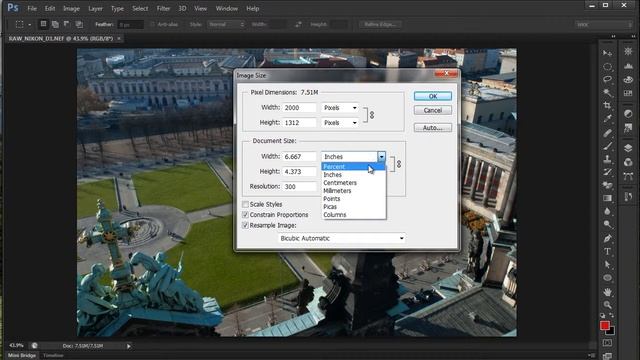
Task: Enable the Scale Styles checkbox
Action: (x=245, y=204)
